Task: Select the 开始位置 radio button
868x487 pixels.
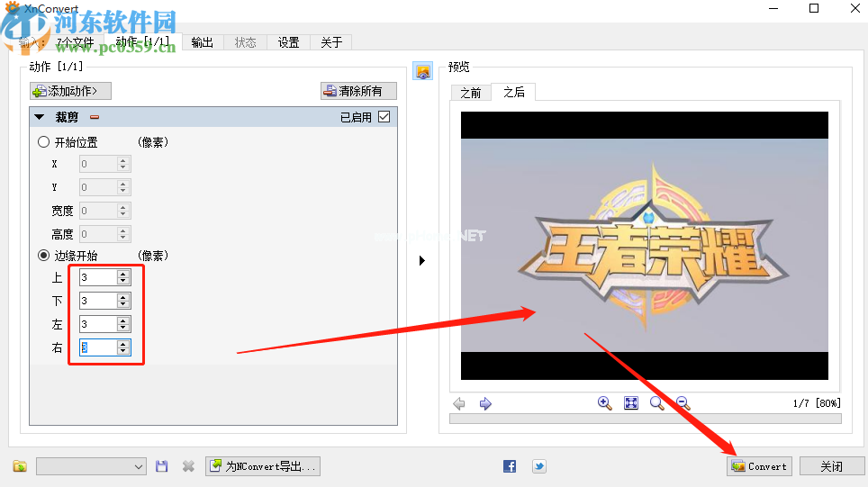Action: 43,142
